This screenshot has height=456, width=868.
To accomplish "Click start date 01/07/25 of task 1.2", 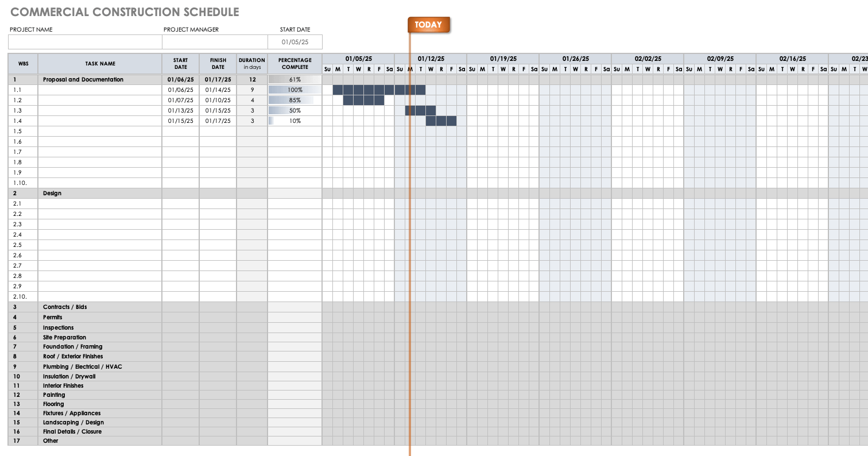I will tap(181, 101).
